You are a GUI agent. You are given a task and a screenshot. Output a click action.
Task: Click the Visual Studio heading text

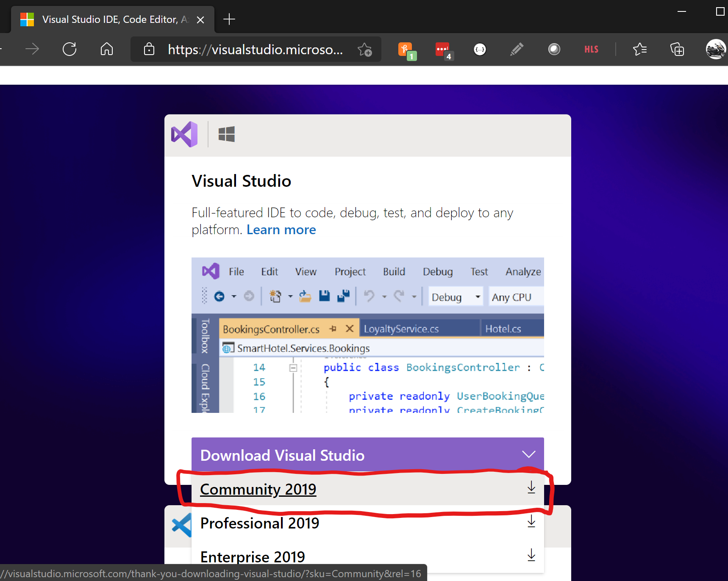[242, 181]
